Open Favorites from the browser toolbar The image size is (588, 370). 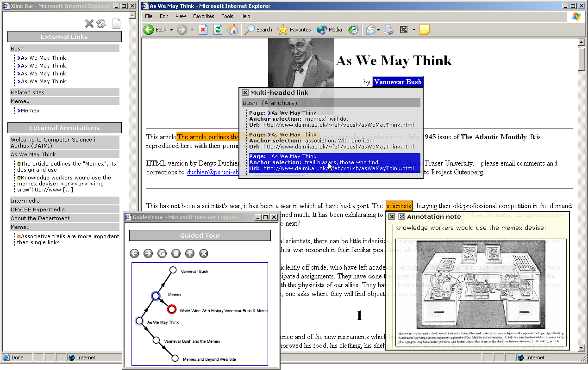click(294, 29)
